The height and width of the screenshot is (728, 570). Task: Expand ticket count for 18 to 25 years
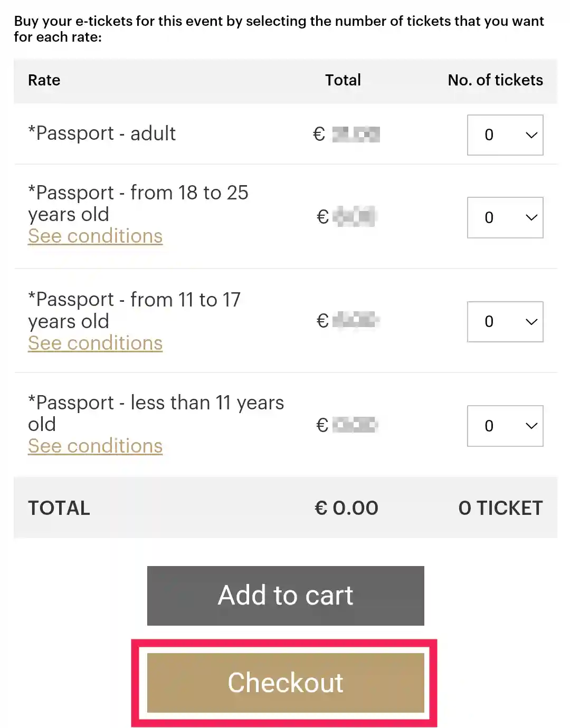coord(505,217)
